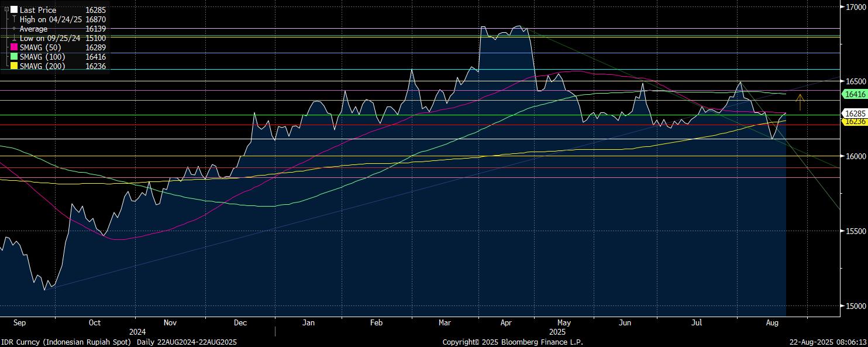868x347 pixels.
Task: Click the orange up arrow annotation
Action: pyautogui.click(x=800, y=102)
